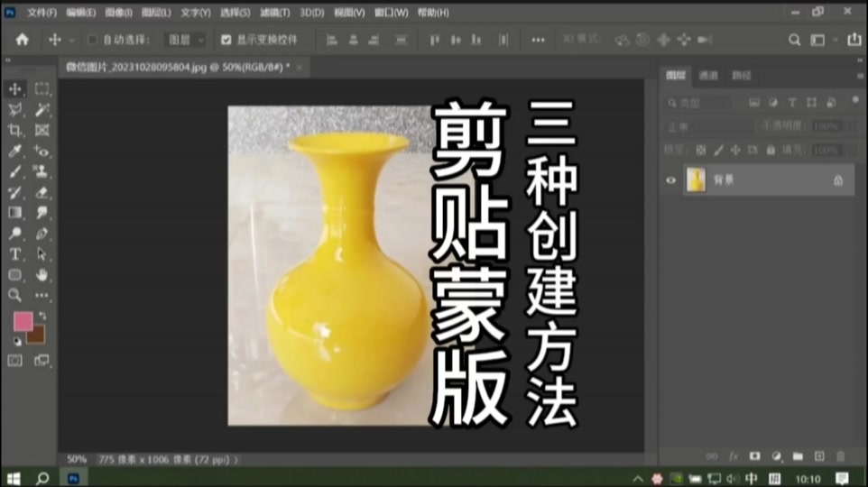Open search via magnifier in options bar

[x=794, y=40]
